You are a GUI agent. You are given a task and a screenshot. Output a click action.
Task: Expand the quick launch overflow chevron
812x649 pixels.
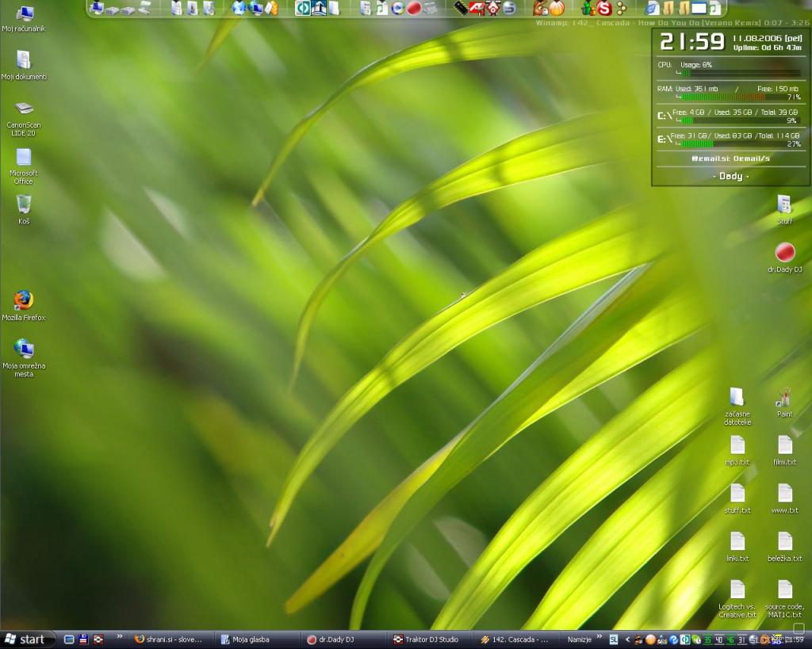click(x=120, y=636)
